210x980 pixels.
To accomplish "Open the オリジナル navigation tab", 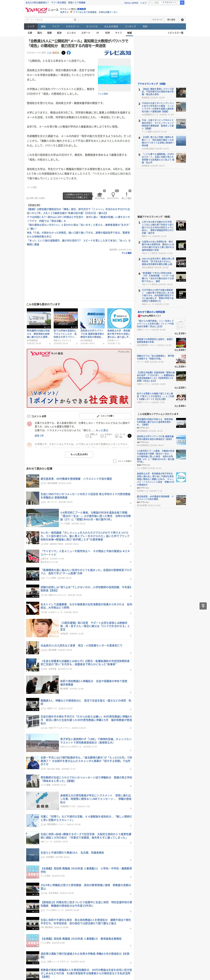I will [x=92, y=27].
